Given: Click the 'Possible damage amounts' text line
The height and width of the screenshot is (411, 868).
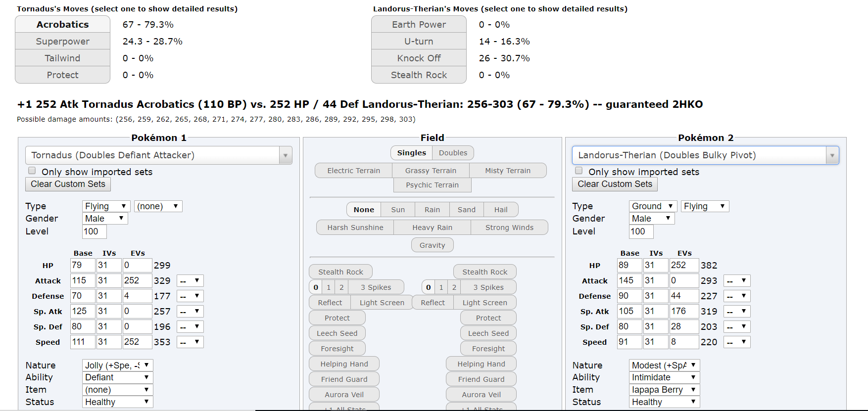Looking at the screenshot, I should point(216,119).
